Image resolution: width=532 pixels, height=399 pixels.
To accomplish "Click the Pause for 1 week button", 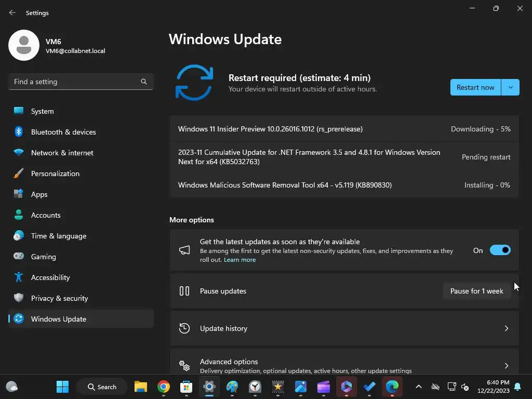I will 476,291.
